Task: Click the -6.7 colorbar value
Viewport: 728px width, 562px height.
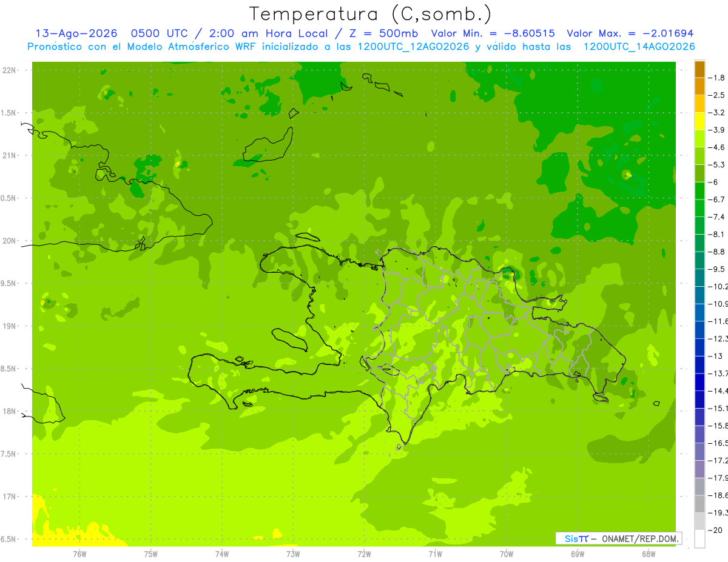Action: pos(716,199)
